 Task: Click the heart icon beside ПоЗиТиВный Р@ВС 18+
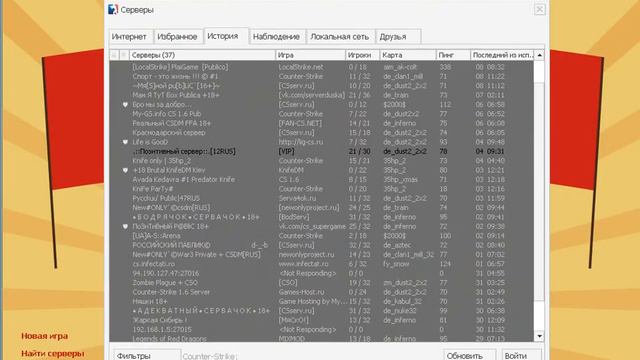tap(125, 227)
